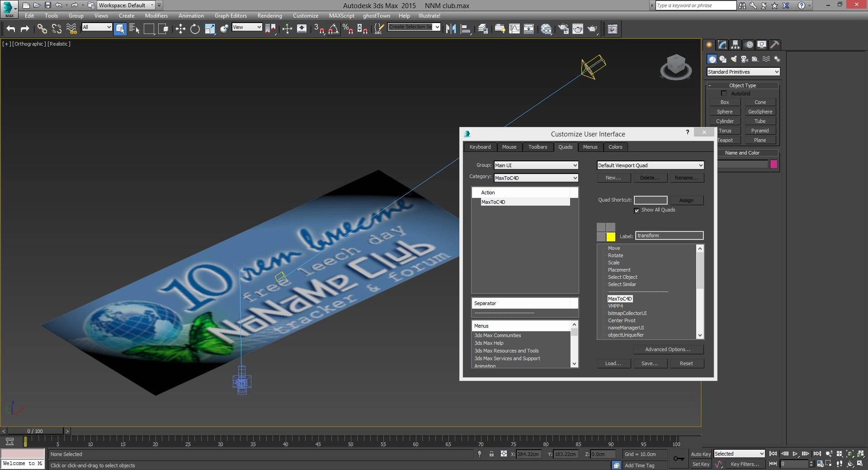Click the Set Keys key icon
This screenshot has width=868, height=470.
[x=679, y=459]
